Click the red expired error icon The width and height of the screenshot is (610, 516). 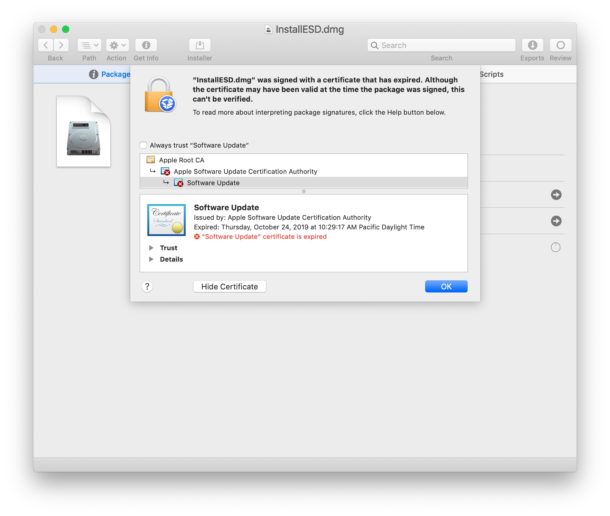197,237
